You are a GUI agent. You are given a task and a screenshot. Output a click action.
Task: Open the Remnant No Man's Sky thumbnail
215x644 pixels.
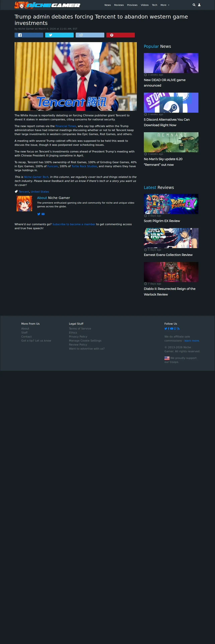click(171, 142)
